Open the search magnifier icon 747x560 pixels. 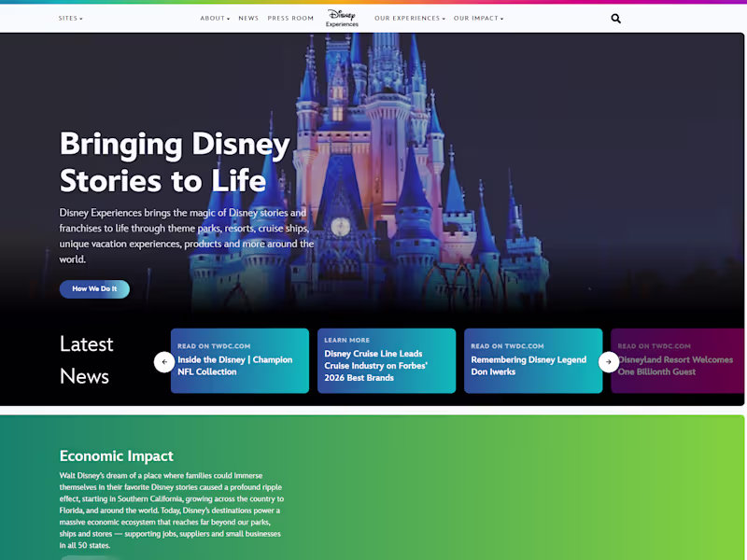click(615, 19)
